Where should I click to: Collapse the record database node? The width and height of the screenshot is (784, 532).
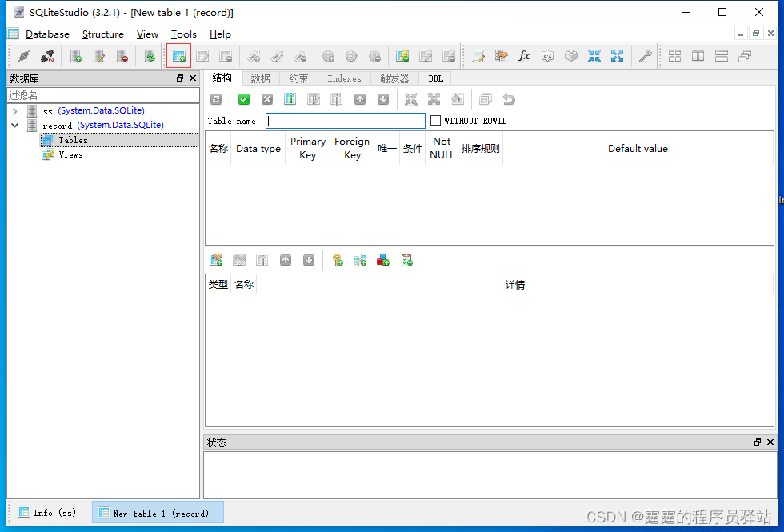15,126
